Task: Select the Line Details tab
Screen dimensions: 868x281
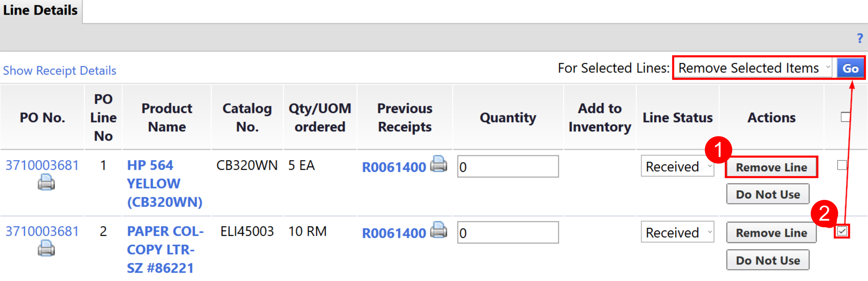Action: (40, 10)
